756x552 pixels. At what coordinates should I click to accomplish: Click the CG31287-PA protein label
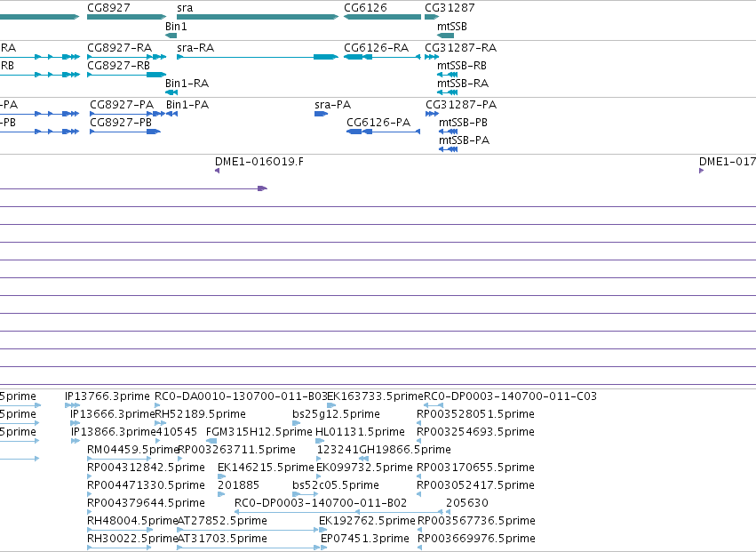point(461,104)
